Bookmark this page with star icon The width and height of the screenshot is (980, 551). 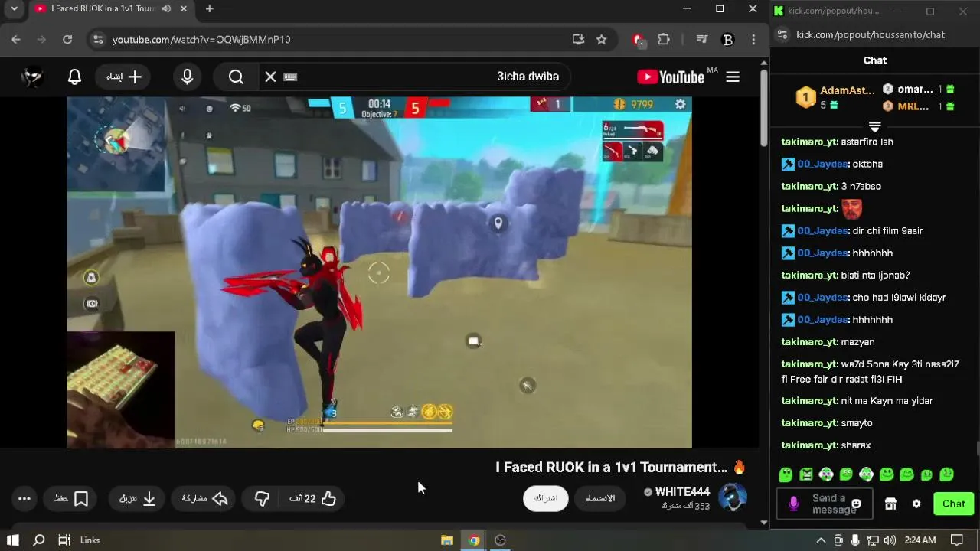pyautogui.click(x=602, y=39)
